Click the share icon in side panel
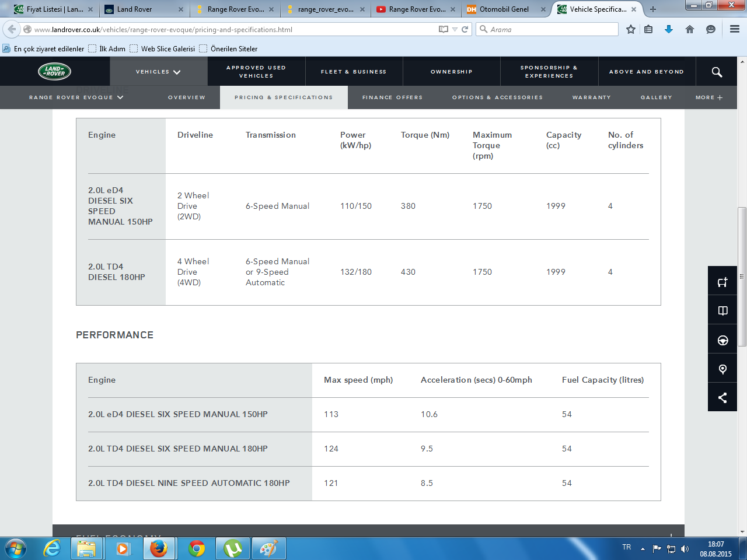This screenshot has height=560, width=747. pyautogui.click(x=722, y=398)
